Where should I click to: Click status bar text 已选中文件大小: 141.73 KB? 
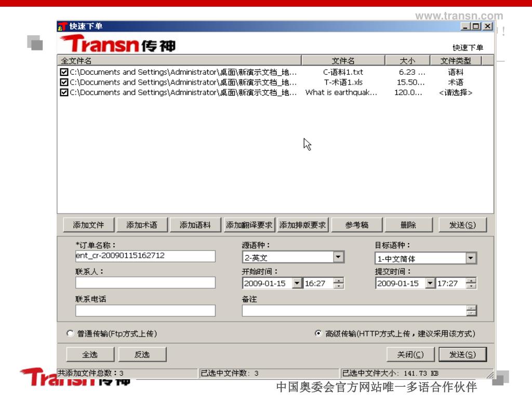click(x=390, y=373)
